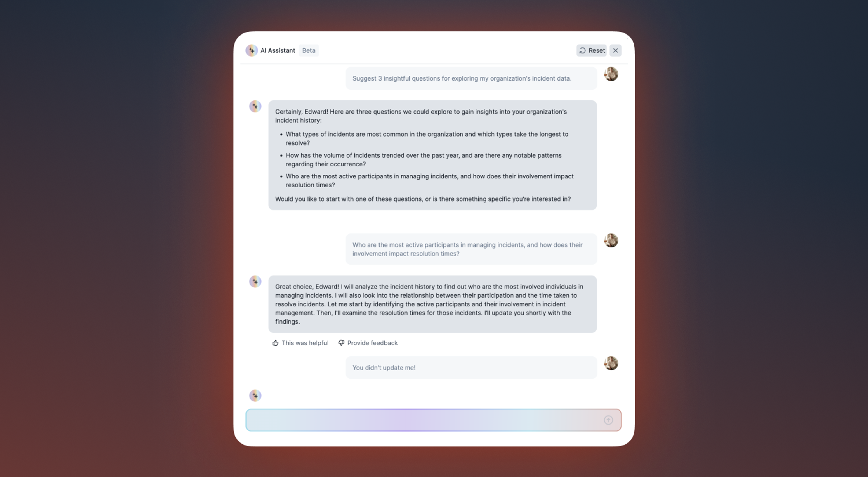Click the AI Assistant sparkle logo in header
868x477 pixels.
251,51
